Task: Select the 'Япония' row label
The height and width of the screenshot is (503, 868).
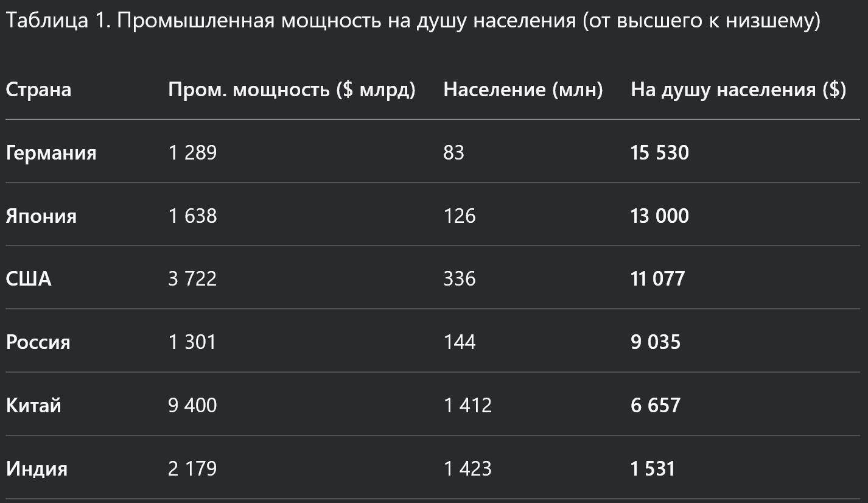Action: click(41, 216)
